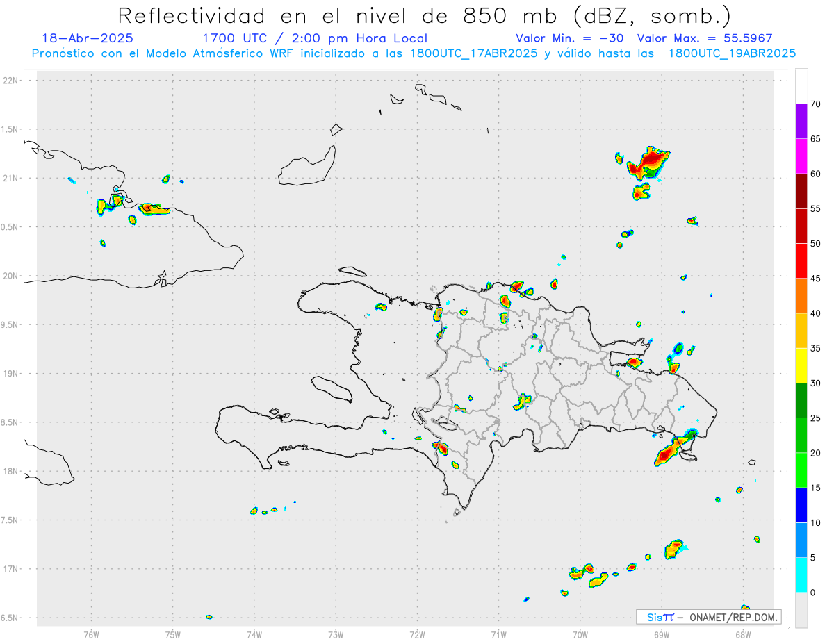Click the '40' color bar tick label
834x644 pixels.
pyautogui.click(x=815, y=313)
